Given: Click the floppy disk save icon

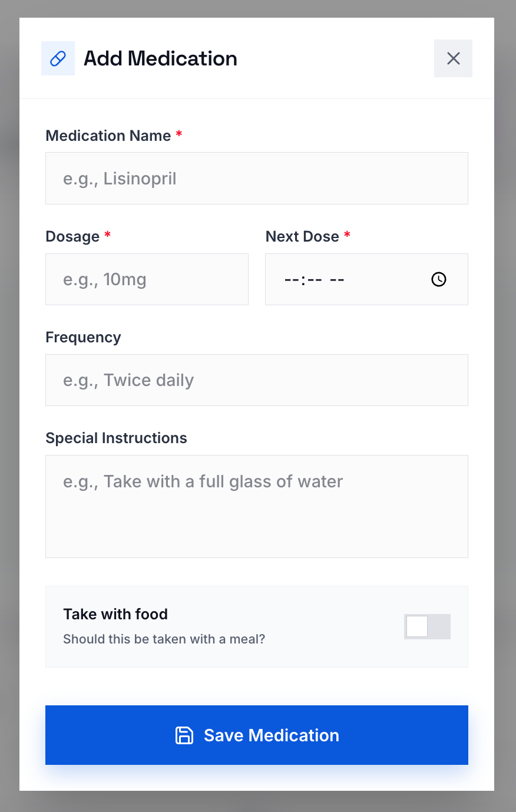Looking at the screenshot, I should pos(184,735).
